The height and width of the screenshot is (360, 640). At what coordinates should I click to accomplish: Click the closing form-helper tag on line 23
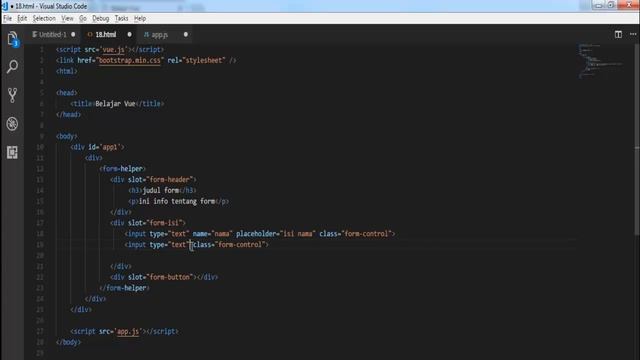click(x=124, y=288)
